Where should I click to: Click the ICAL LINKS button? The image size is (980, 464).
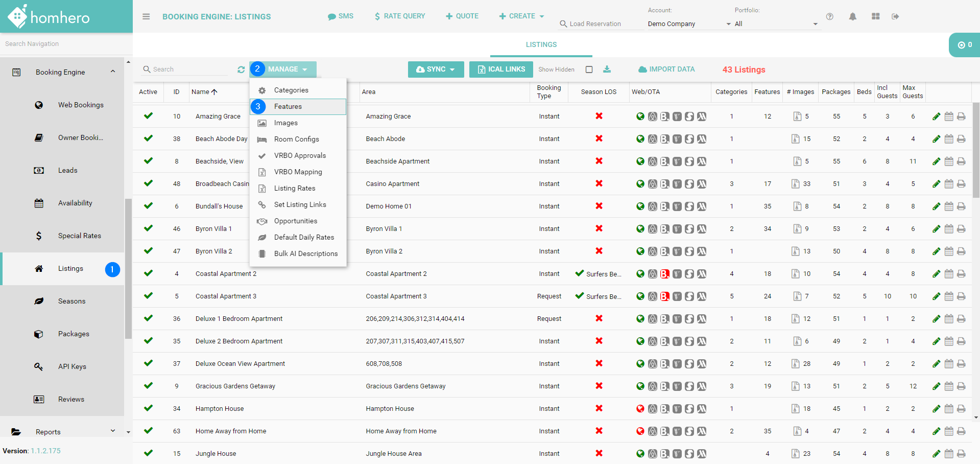tap(500, 69)
